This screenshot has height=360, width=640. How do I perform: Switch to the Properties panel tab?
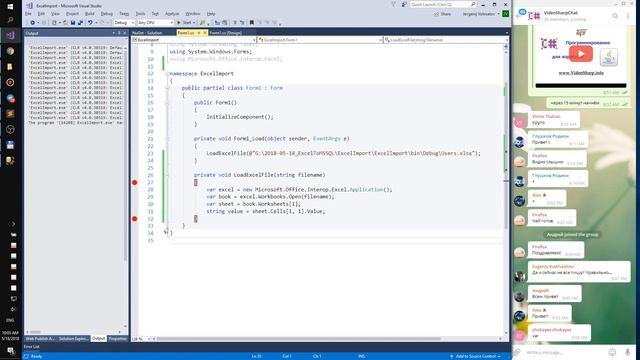click(118, 339)
